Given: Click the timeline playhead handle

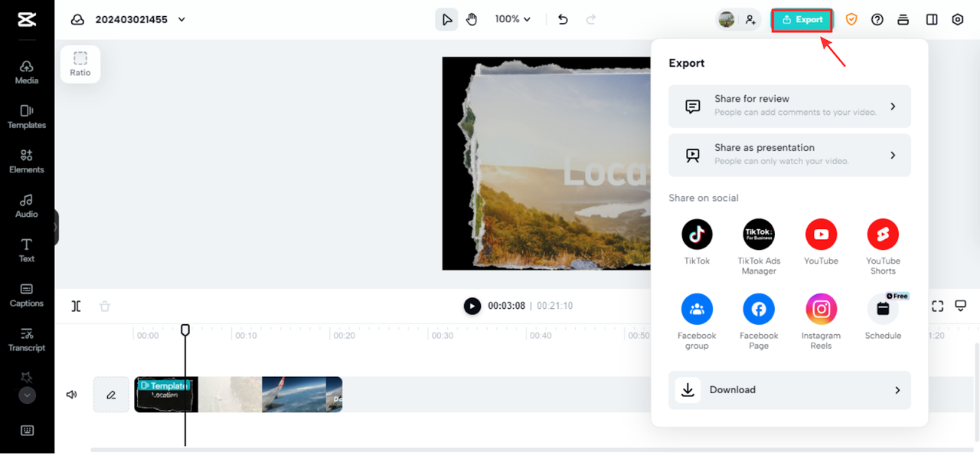Looking at the screenshot, I should point(185,330).
